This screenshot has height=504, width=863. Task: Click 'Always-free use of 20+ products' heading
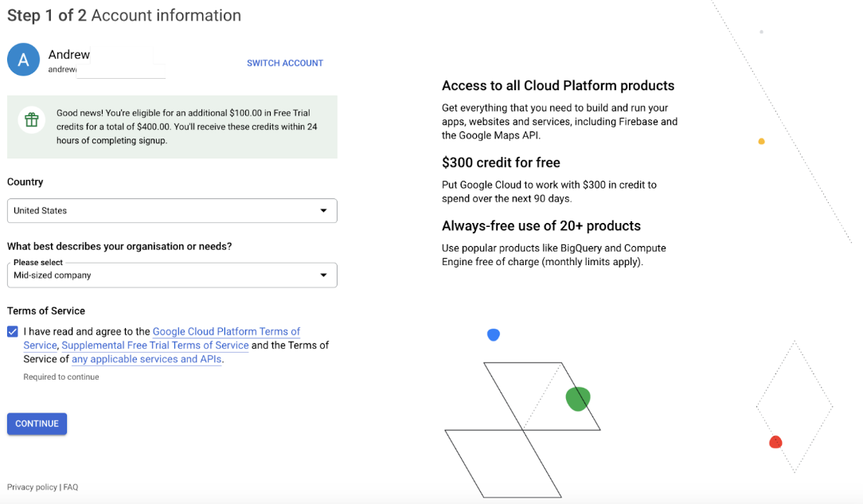541,226
